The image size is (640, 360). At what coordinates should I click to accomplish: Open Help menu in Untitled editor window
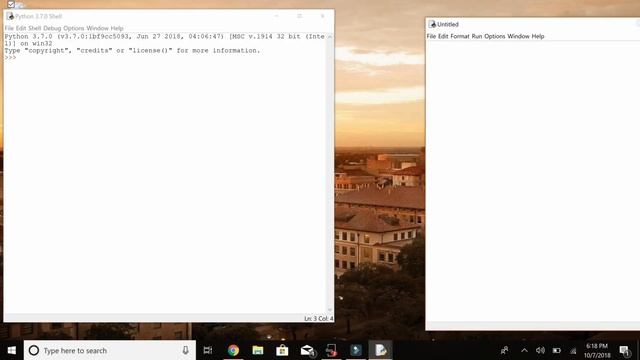point(538,36)
